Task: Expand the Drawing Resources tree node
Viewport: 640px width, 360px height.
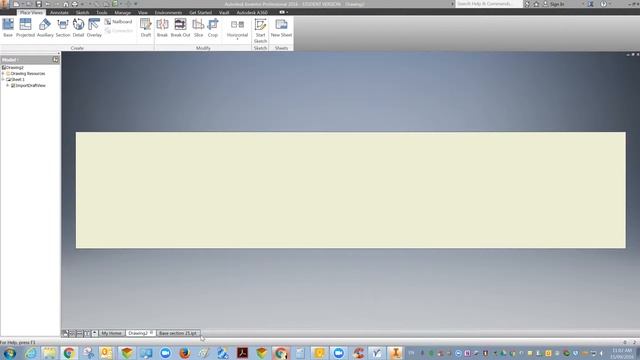Action: (3, 73)
